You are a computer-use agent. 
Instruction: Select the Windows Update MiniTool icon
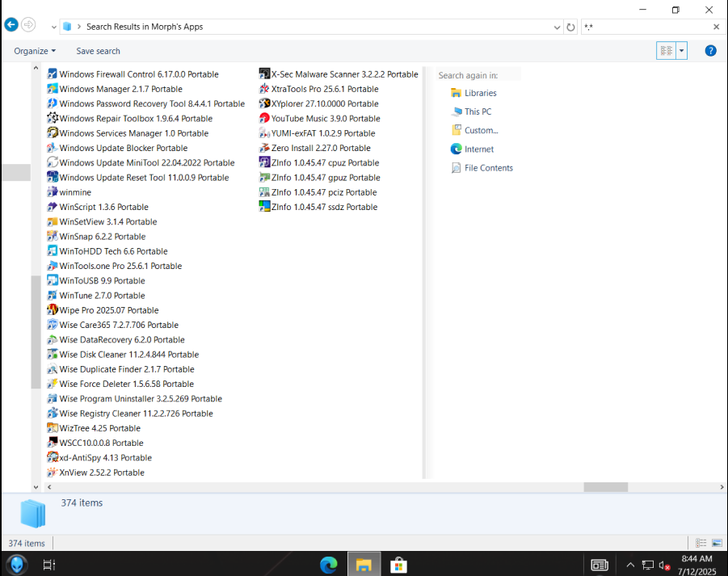click(x=53, y=163)
